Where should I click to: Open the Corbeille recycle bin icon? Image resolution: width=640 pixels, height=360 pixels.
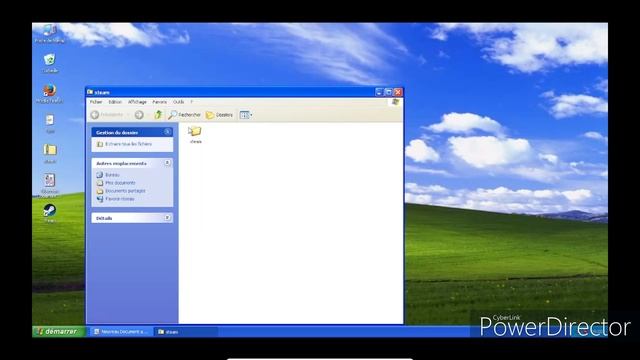pyautogui.click(x=50, y=63)
